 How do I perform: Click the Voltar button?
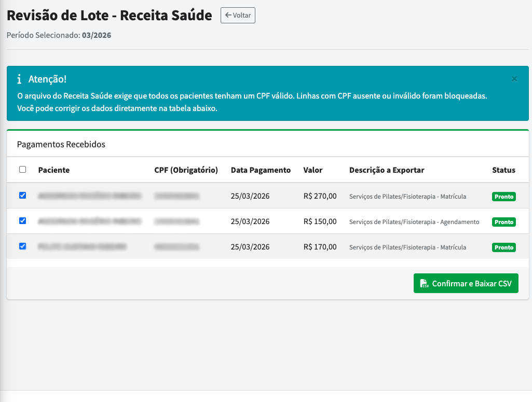(x=237, y=15)
